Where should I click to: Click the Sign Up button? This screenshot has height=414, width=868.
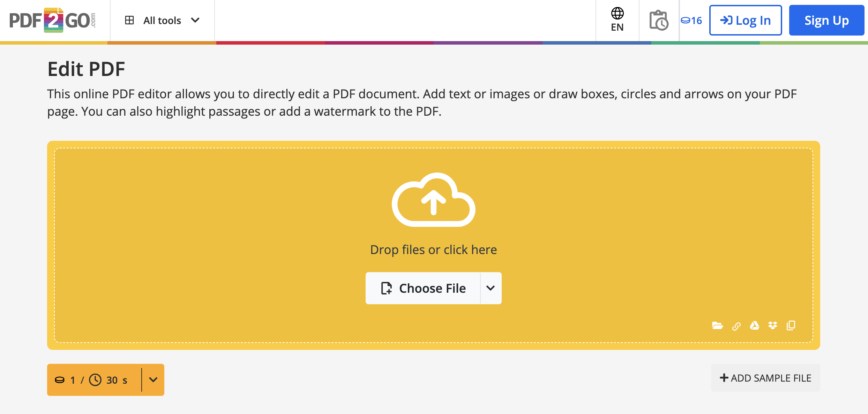(826, 20)
